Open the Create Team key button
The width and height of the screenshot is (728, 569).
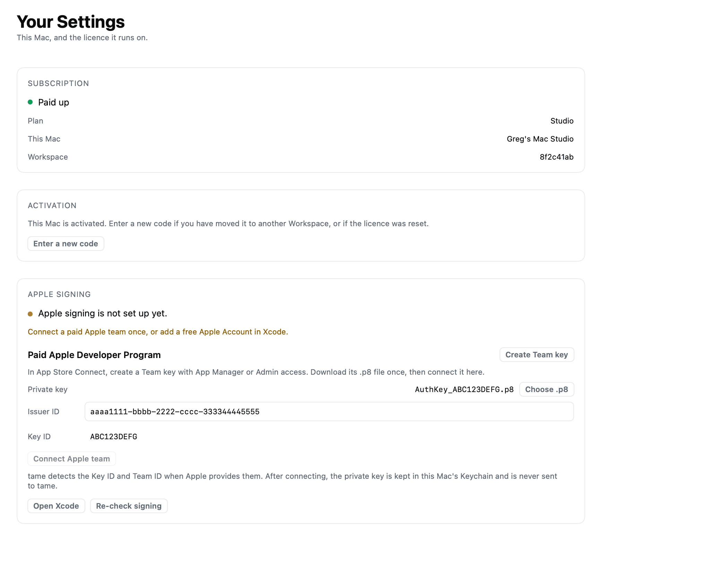click(537, 355)
